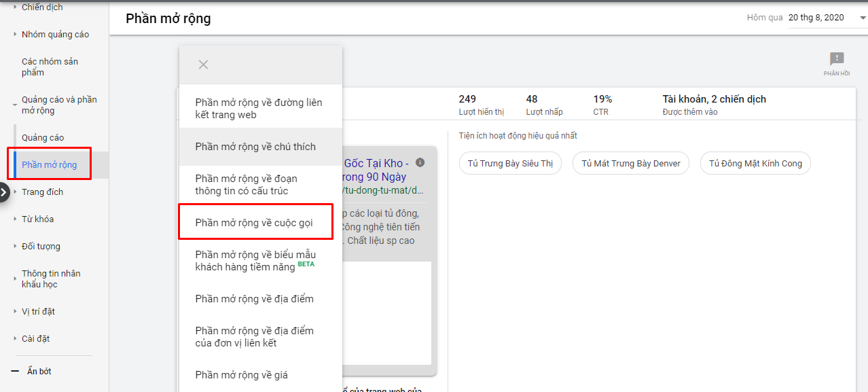Screen dimensions: 868x392
Task: Expand Nhóm quảng cáo in sidebar
Action: [x=15, y=34]
